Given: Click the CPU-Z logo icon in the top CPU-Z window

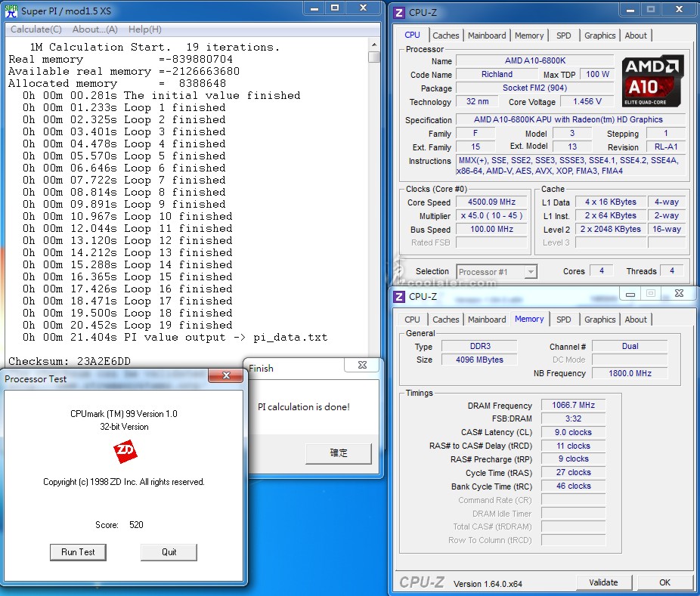Looking at the screenshot, I should click(x=399, y=13).
